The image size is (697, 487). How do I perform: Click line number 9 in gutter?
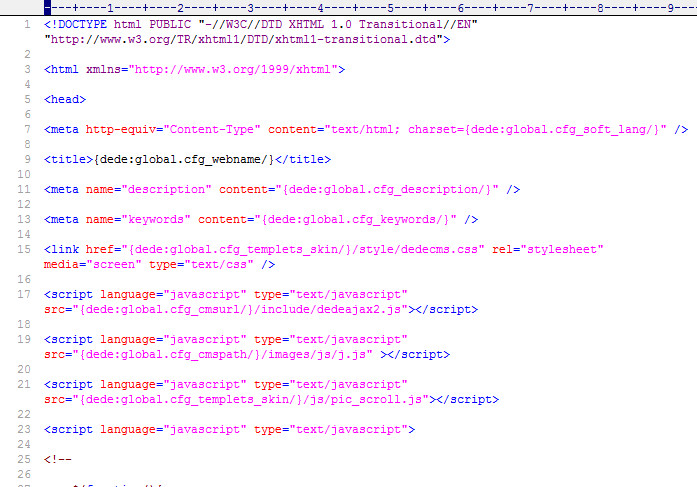pos(27,159)
